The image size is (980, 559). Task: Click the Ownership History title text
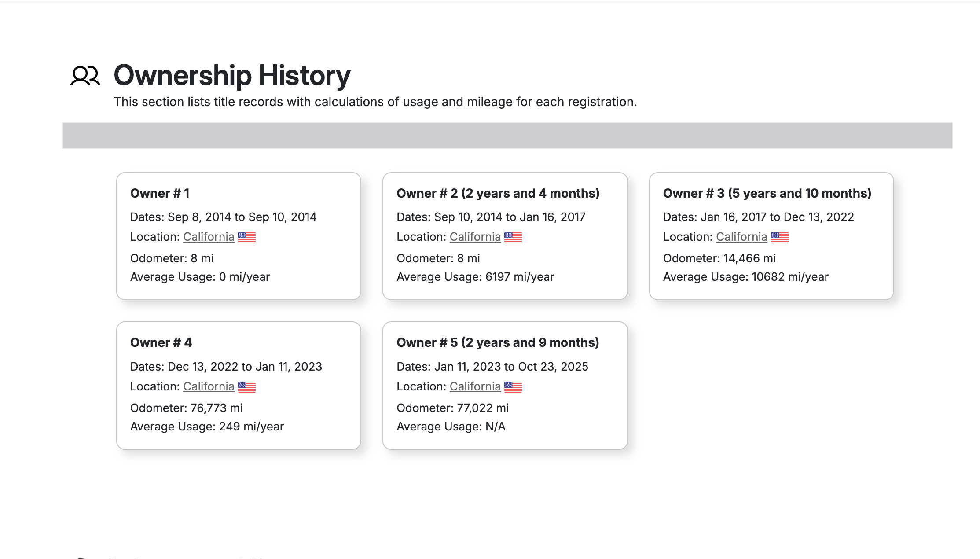(x=231, y=75)
